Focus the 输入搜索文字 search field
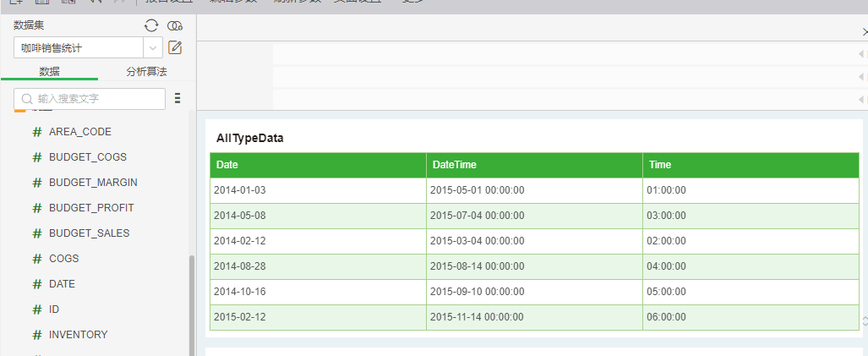868x356 pixels. tap(89, 99)
